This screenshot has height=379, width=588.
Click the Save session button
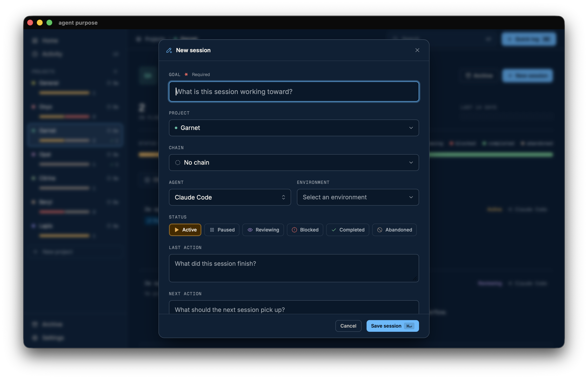[392, 326]
